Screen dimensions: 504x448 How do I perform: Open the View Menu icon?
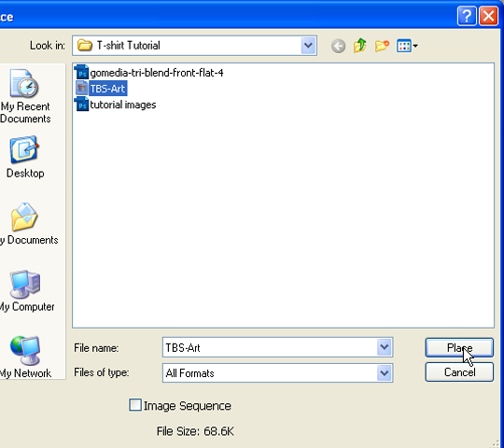407,46
